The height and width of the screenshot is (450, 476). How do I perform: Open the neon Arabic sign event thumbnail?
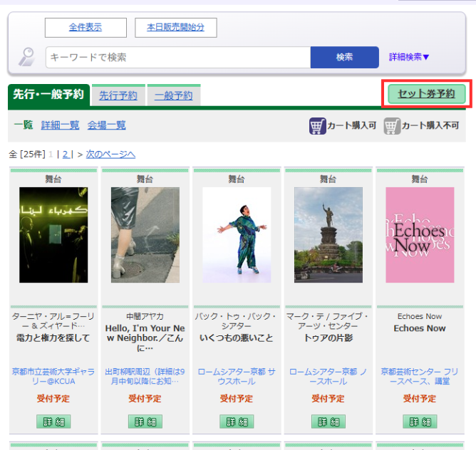(53, 235)
